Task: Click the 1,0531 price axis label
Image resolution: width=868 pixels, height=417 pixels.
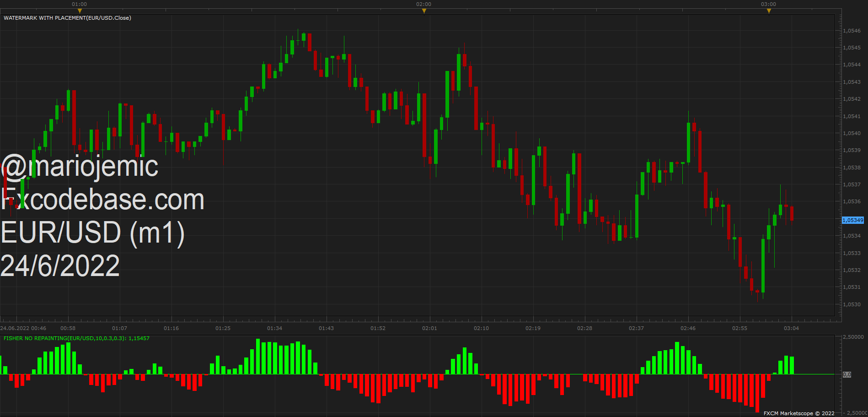Action: [x=852, y=287]
